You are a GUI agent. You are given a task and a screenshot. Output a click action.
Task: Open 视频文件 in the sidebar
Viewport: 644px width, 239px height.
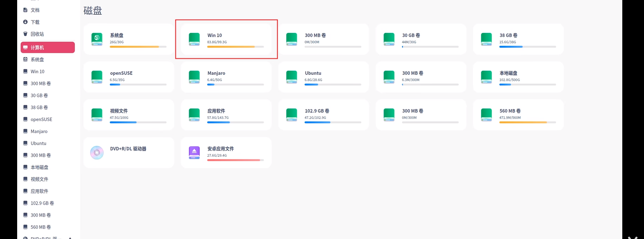(x=48, y=179)
